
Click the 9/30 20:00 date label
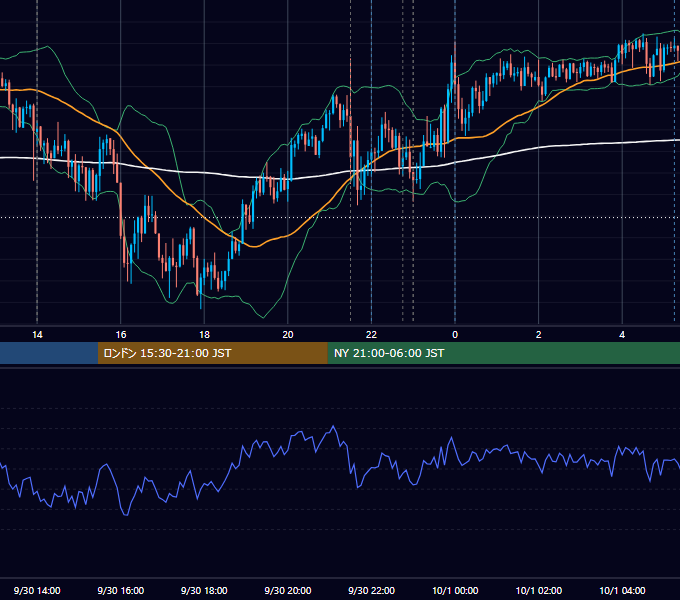[x=288, y=590]
